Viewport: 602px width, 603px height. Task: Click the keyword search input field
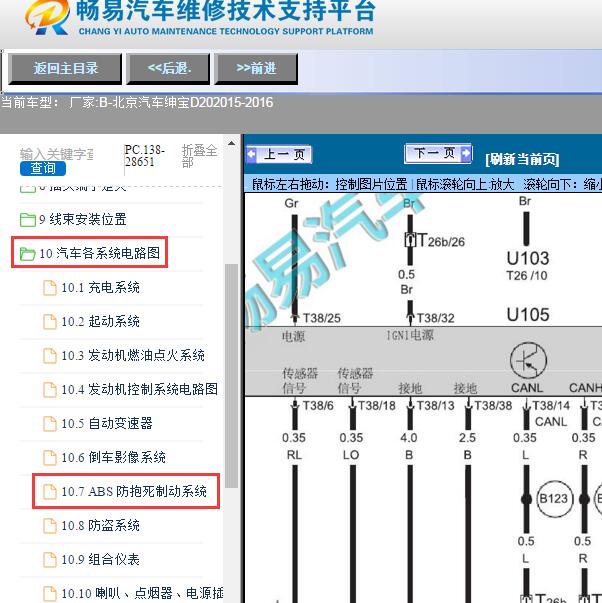click(57, 154)
